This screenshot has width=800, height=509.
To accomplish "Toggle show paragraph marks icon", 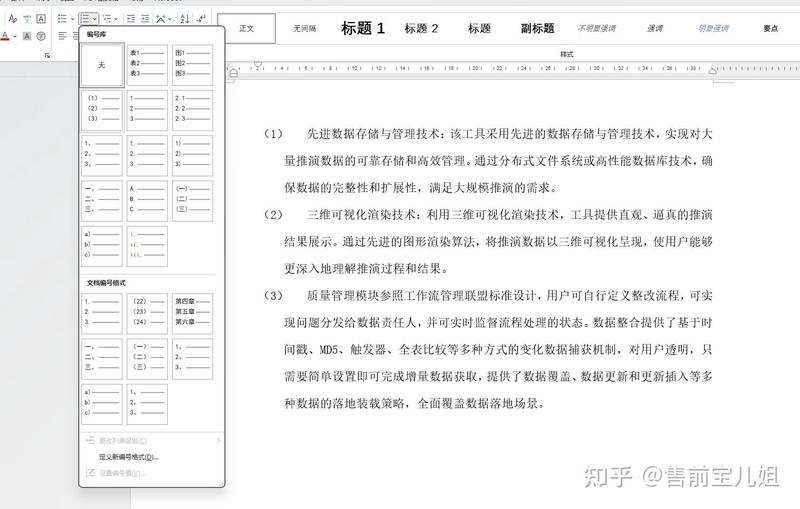I will pyautogui.click(x=202, y=19).
